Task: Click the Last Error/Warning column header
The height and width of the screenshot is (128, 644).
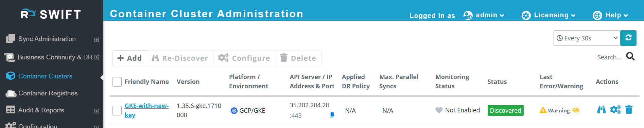Action: [561, 81]
